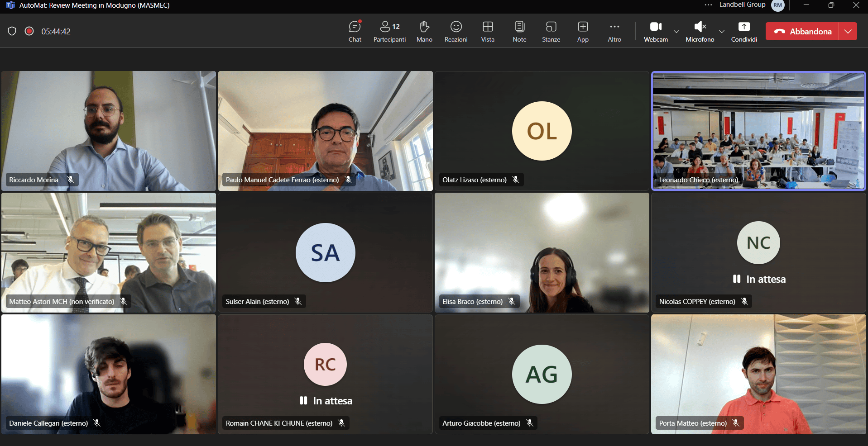The width and height of the screenshot is (868, 446).
Task: Open meeting Note
Action: [x=519, y=31]
